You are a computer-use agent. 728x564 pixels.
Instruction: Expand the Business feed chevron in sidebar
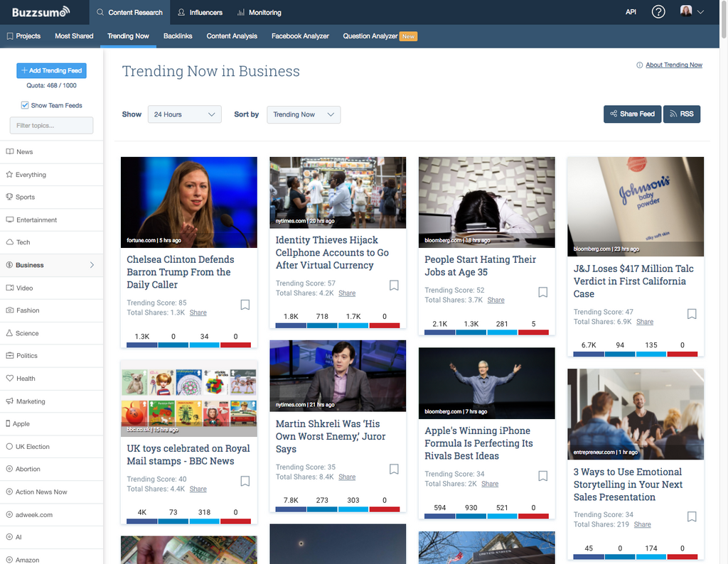[x=92, y=265]
